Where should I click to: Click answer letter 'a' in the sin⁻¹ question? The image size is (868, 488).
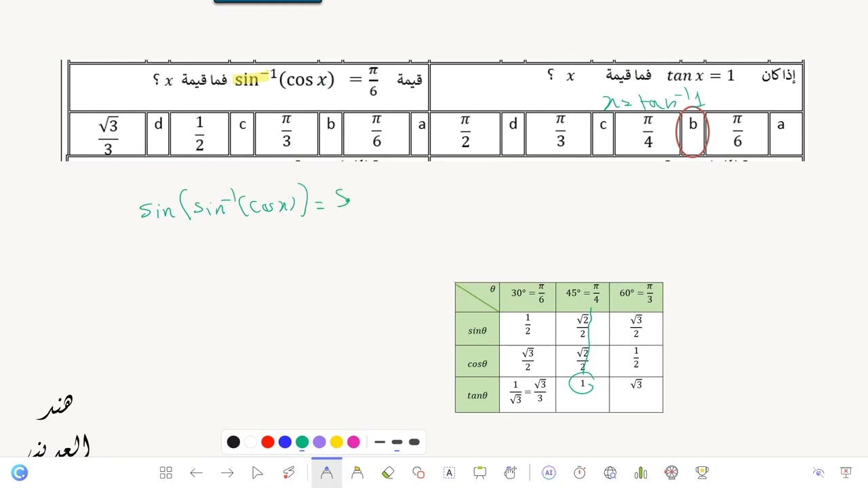pyautogui.click(x=422, y=125)
